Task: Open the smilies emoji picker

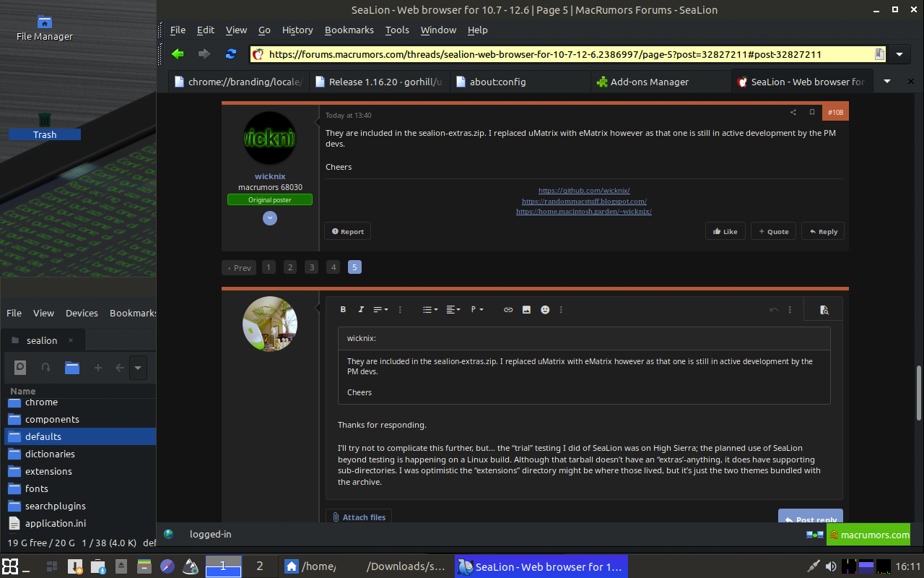Action: click(545, 309)
